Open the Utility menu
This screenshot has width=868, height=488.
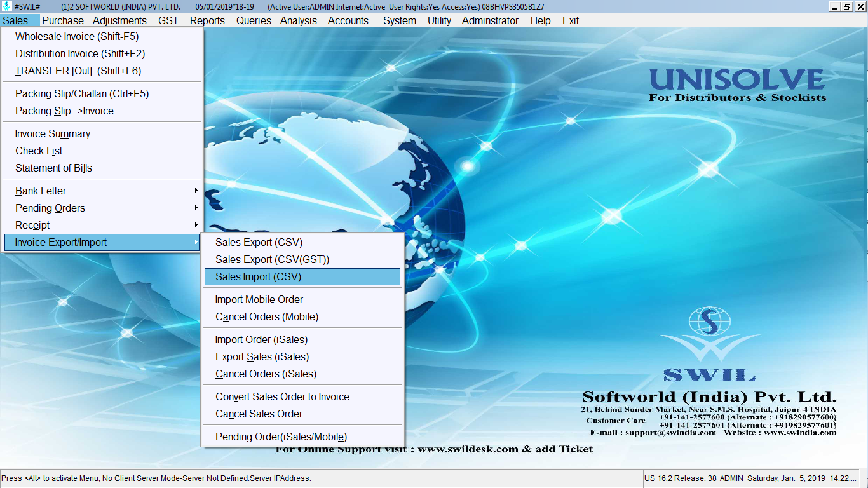(439, 20)
